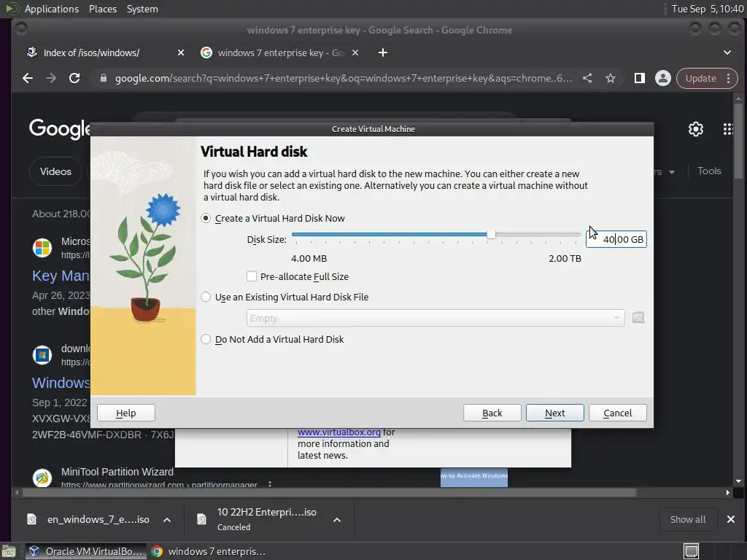Click the show desktop icon in bottom panel
Image resolution: width=747 pixels, height=560 pixels.
point(9,551)
